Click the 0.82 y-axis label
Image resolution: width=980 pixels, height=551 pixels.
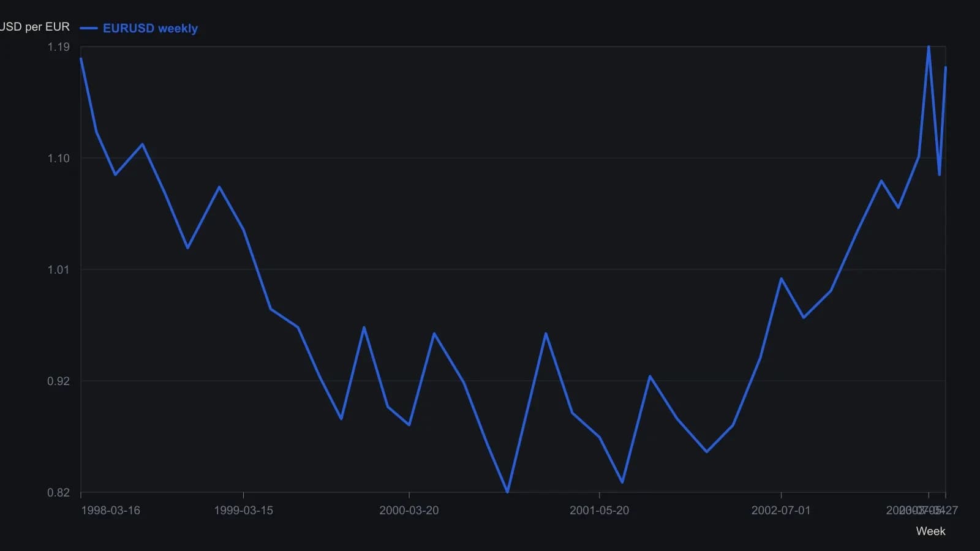pos(59,493)
